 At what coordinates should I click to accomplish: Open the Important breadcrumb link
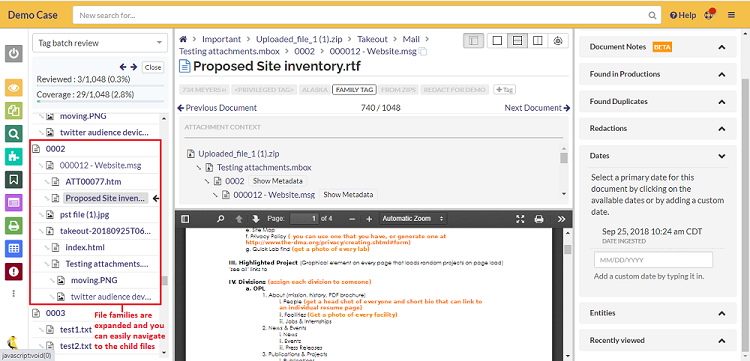tap(221, 39)
